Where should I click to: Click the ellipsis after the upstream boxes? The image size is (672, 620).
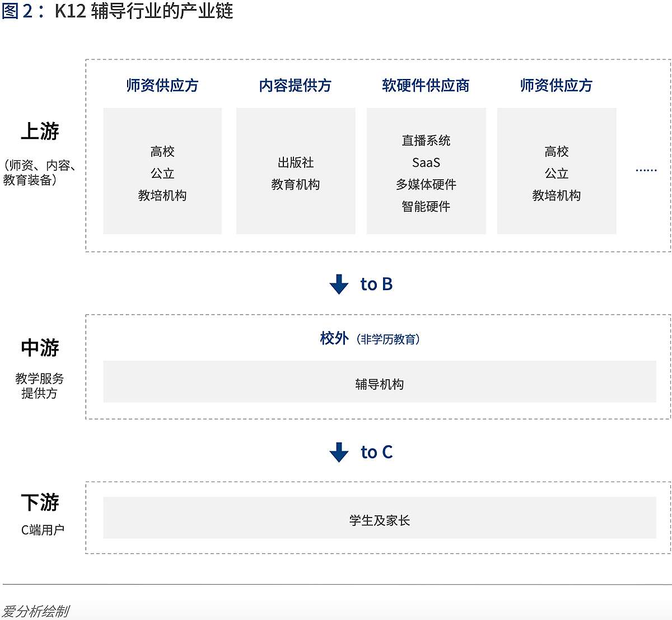[646, 169]
